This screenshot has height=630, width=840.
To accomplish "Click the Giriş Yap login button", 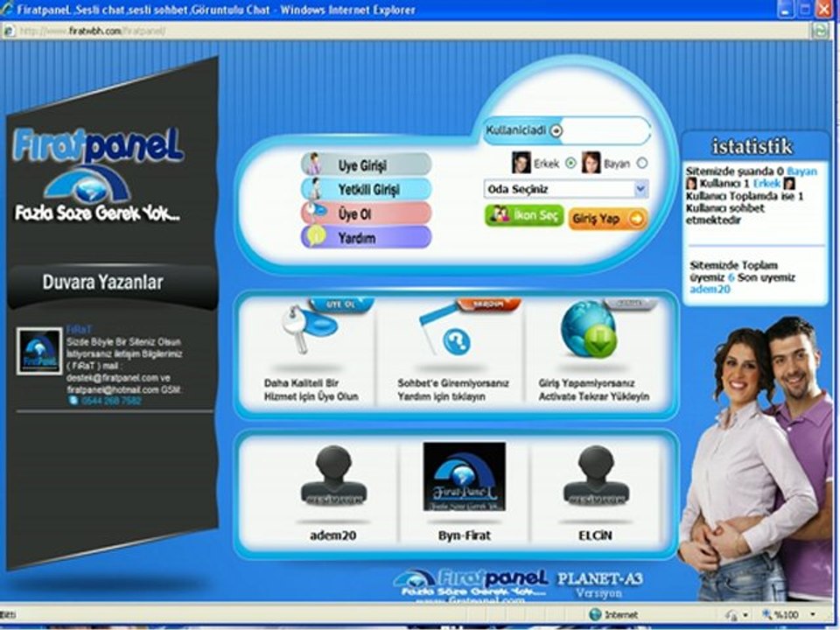I will tap(608, 219).
